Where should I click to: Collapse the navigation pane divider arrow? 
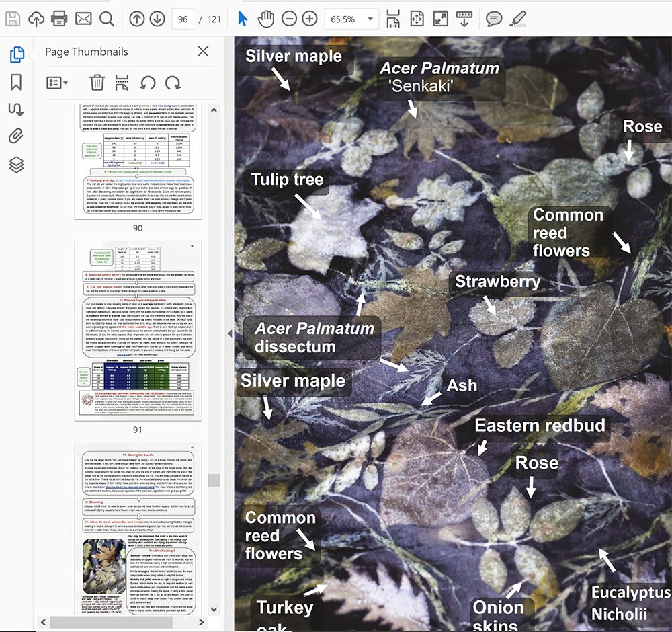tap(230, 333)
